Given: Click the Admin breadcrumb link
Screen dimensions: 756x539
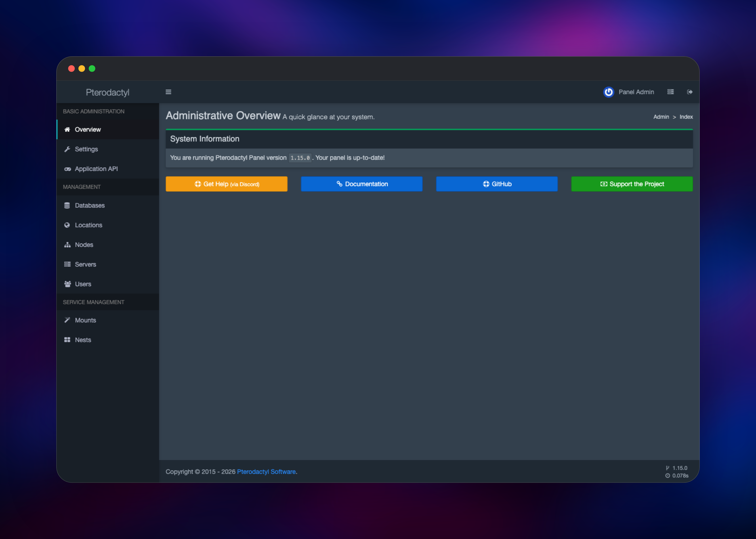Looking at the screenshot, I should [661, 117].
